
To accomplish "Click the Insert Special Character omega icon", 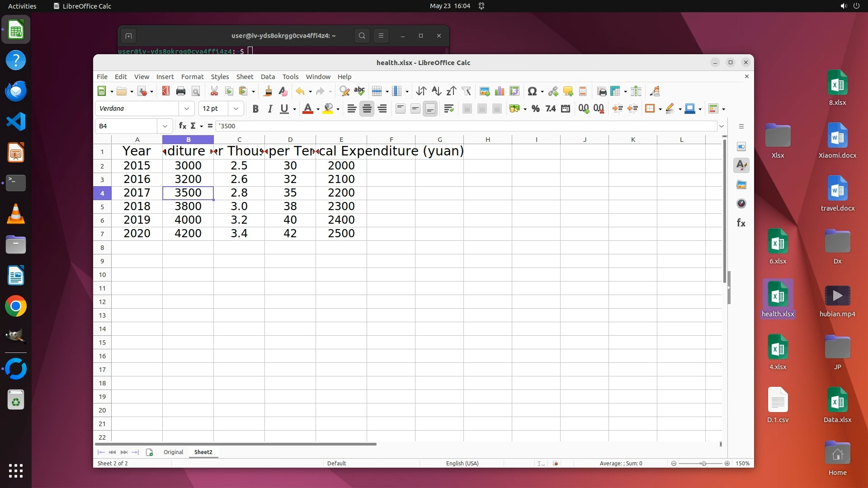I will pos(532,91).
